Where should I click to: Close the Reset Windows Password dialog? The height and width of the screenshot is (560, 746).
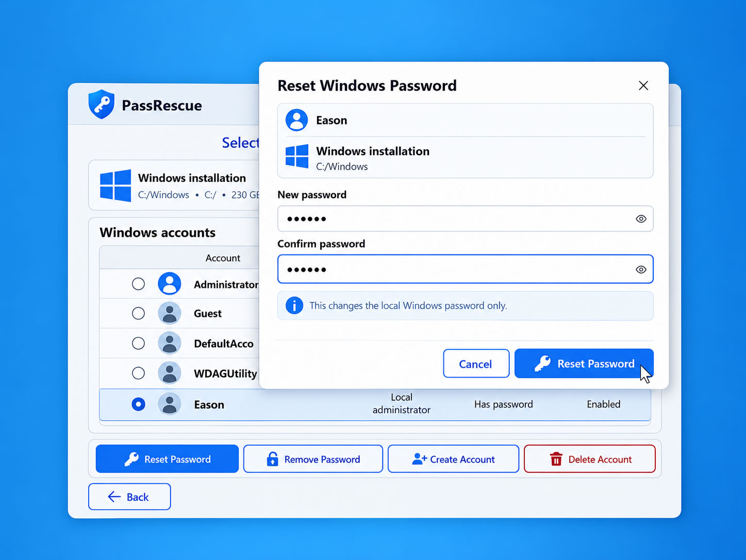pyautogui.click(x=643, y=86)
